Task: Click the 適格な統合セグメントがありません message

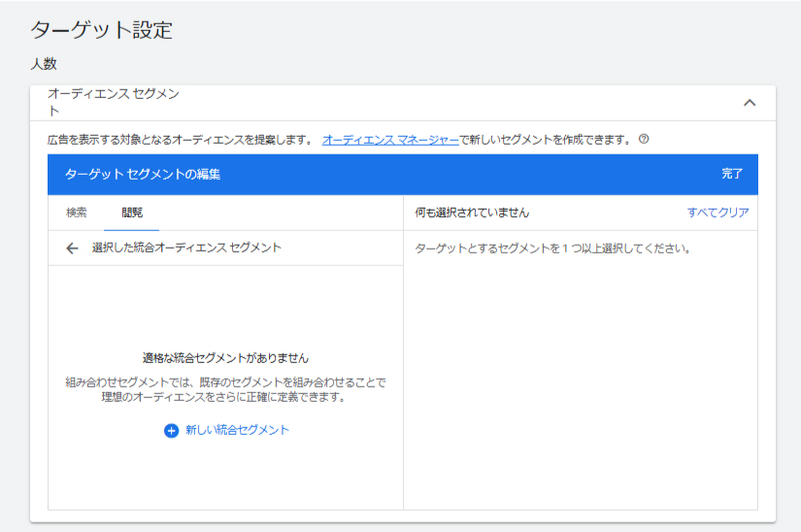Action: (225, 358)
